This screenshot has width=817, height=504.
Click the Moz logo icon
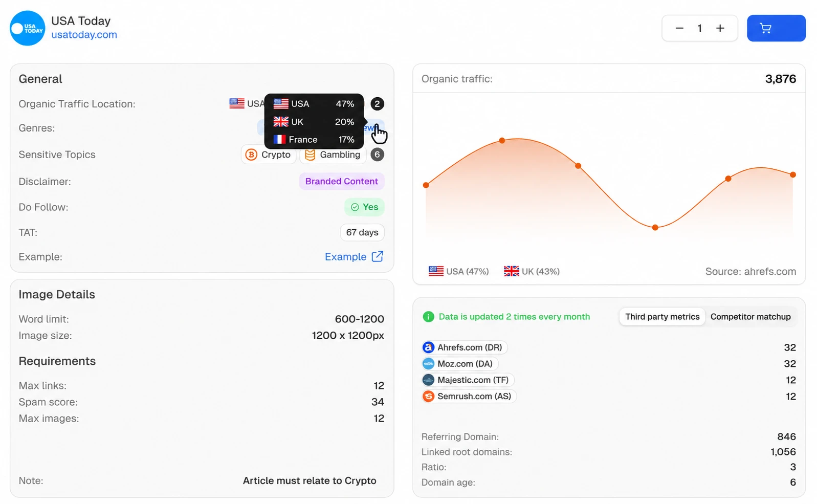click(428, 364)
